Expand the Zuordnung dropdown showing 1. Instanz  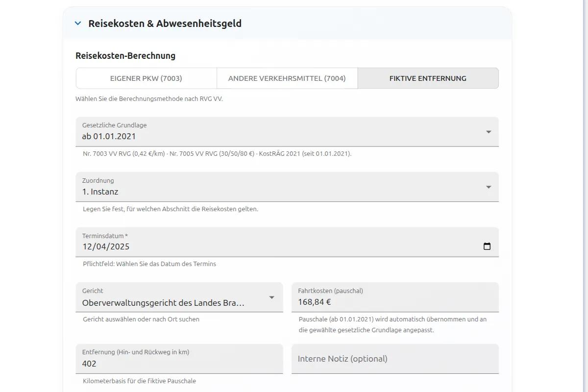click(x=287, y=187)
